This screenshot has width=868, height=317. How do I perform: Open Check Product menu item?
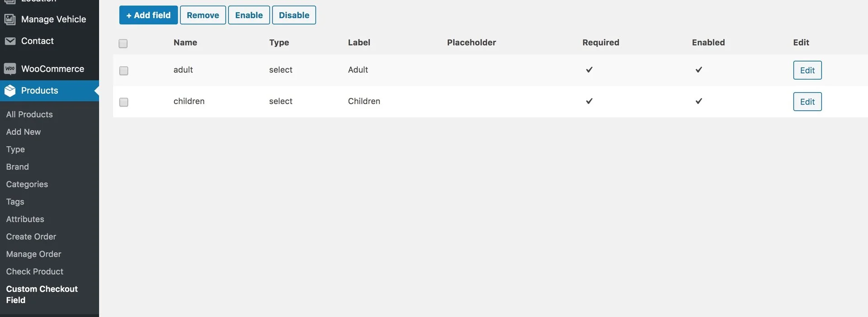point(35,272)
